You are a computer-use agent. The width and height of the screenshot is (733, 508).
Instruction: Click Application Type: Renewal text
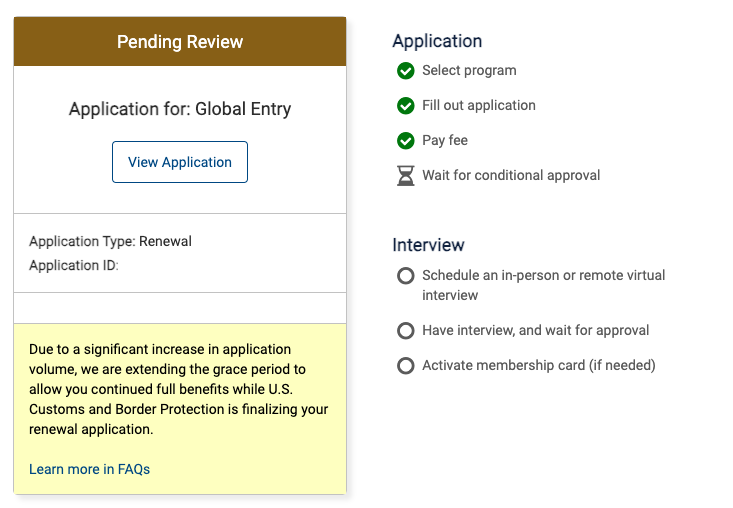110,241
